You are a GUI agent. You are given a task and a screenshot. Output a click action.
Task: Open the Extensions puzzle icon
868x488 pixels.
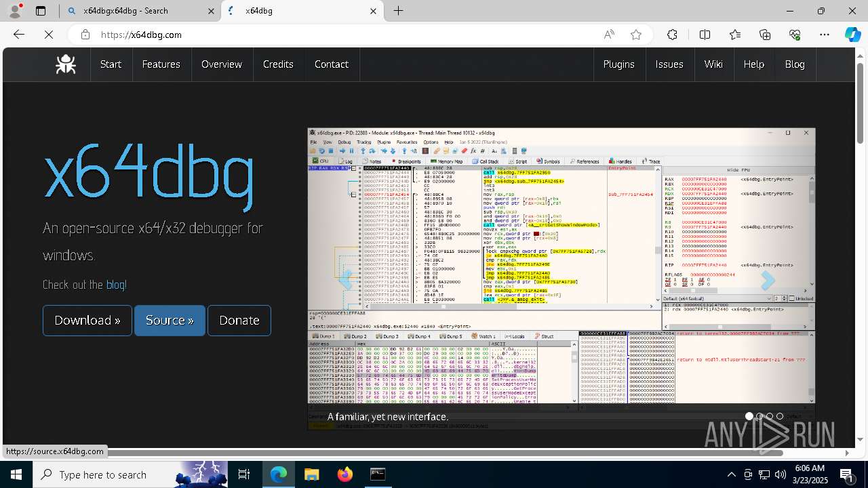click(672, 35)
